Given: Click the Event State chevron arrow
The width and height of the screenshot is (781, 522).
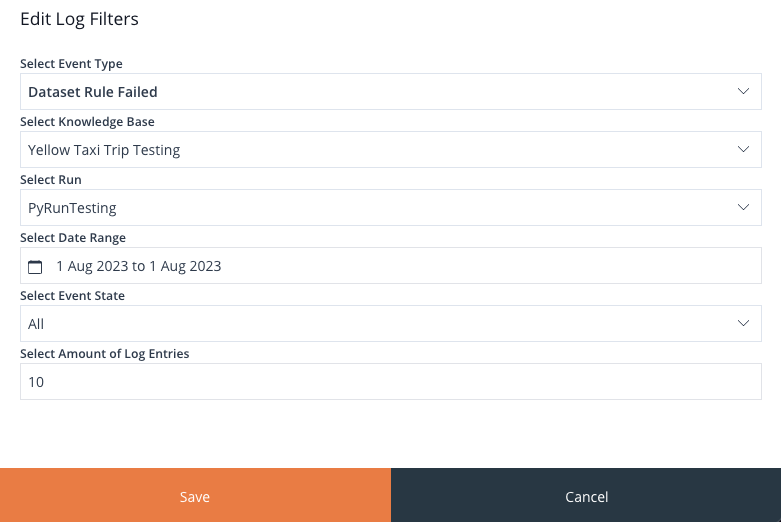Looking at the screenshot, I should (x=743, y=323).
